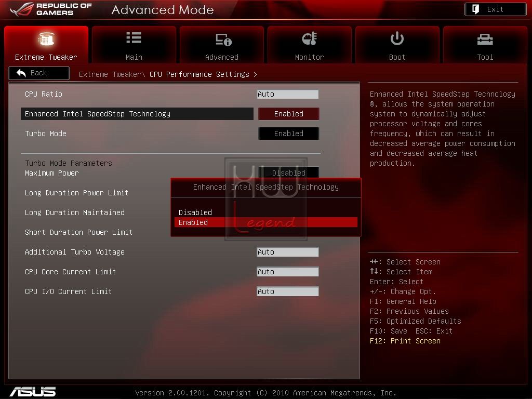Click the CPU Core Current Limit field
532x399 pixels.
point(288,272)
